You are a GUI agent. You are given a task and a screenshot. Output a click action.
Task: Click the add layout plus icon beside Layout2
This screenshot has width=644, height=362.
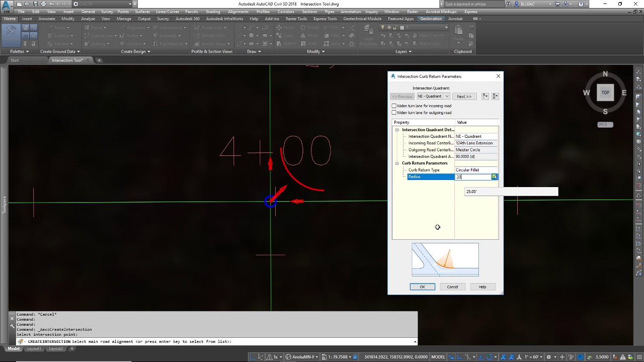click(71, 348)
